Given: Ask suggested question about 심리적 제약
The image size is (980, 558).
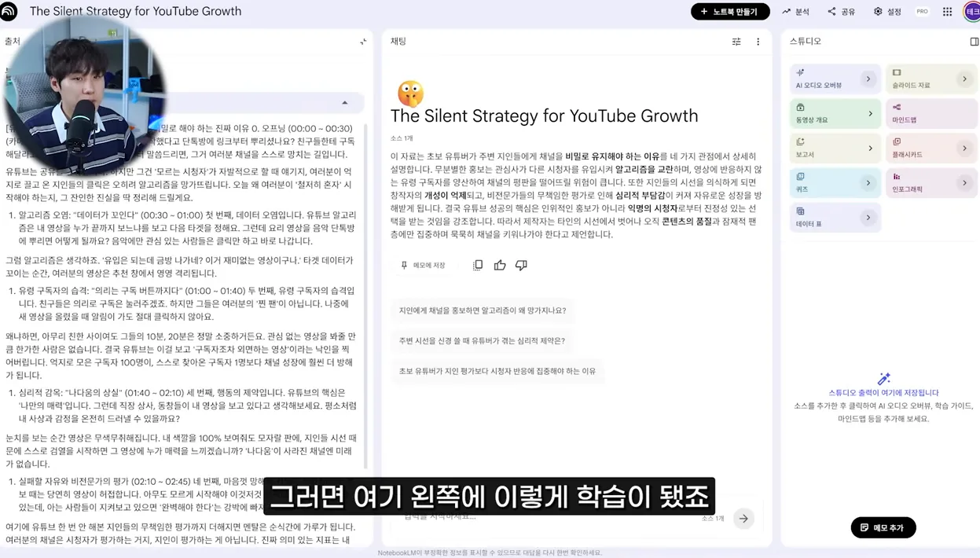Looking at the screenshot, I should coord(482,341).
